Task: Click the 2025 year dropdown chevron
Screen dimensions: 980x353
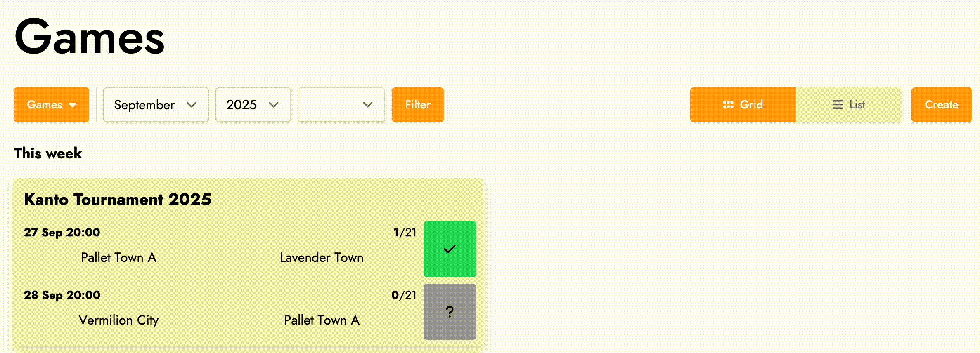Action: coord(273,105)
